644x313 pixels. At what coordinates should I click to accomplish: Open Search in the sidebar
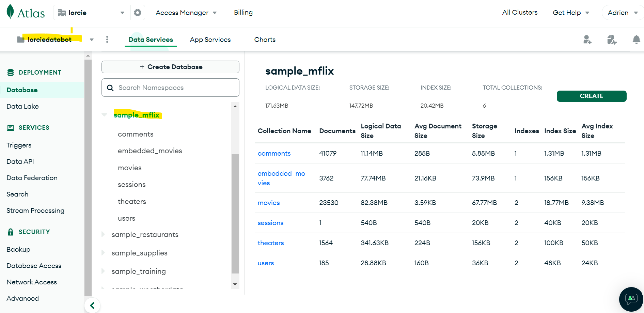[x=17, y=194]
